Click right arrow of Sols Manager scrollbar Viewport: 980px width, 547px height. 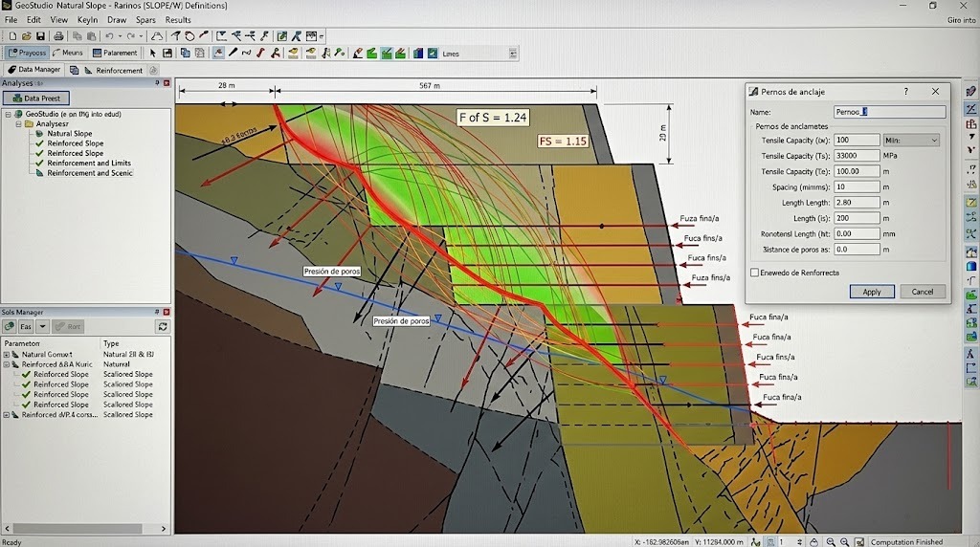(x=164, y=528)
